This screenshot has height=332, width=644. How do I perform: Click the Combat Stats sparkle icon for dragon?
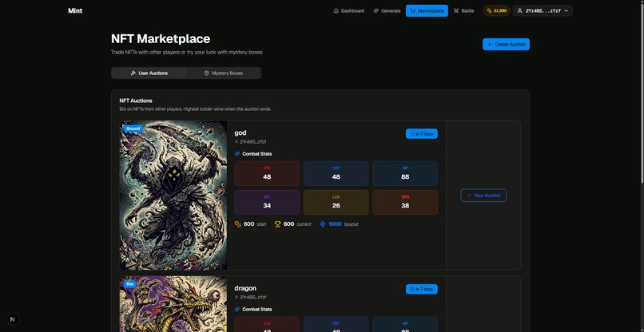[x=237, y=310]
